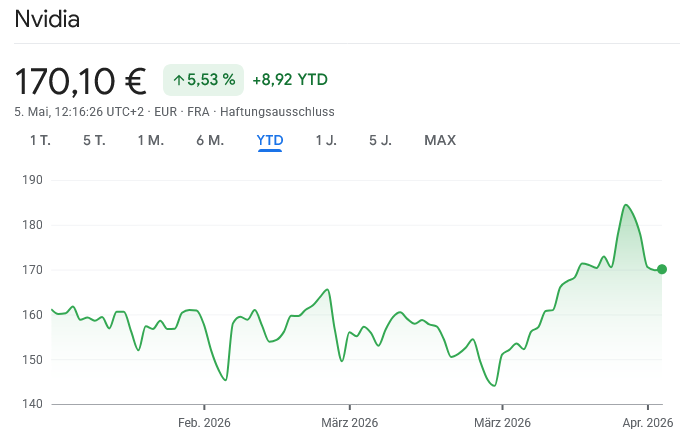Click the 5,53 % change badge
This screenshot has width=680, height=437.
pos(203,80)
